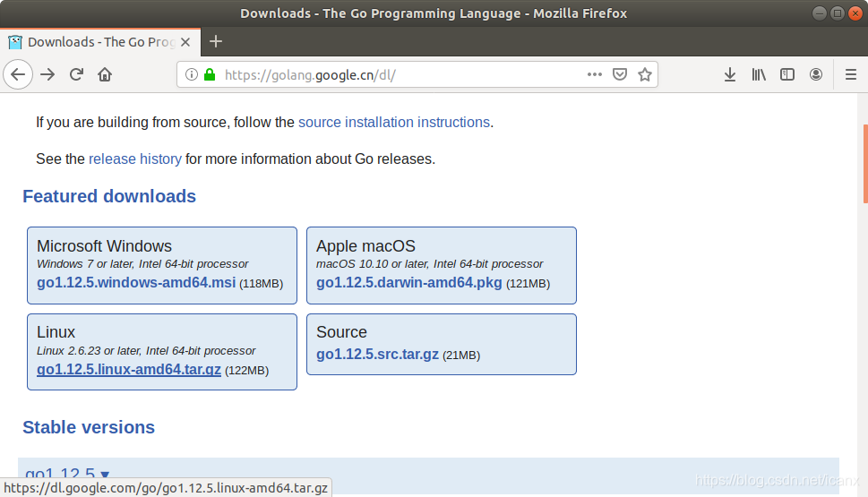Screen dimensions: 868x497
Task: Click the Apple macOS card title
Action: click(x=365, y=245)
